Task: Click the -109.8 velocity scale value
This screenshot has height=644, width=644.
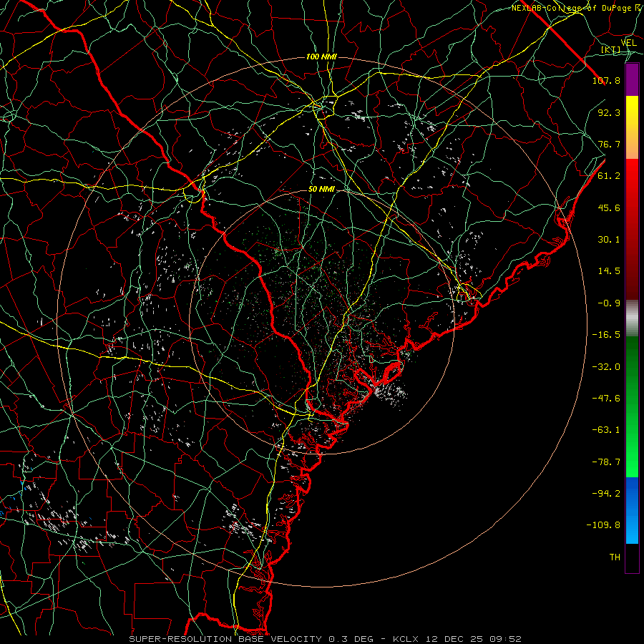Action: [603, 525]
